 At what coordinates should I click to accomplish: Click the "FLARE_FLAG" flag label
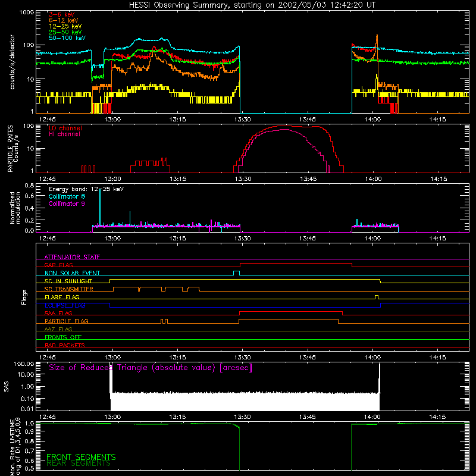click(x=62, y=297)
